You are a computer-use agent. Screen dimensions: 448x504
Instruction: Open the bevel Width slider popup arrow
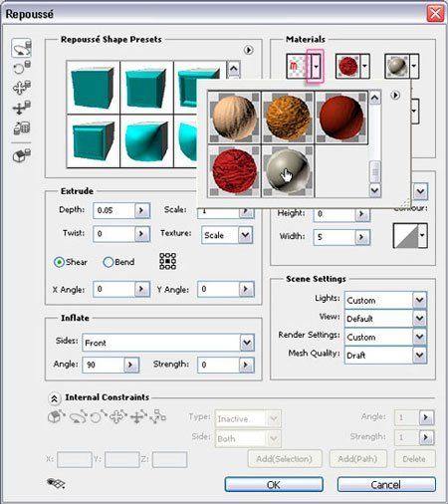pos(362,237)
